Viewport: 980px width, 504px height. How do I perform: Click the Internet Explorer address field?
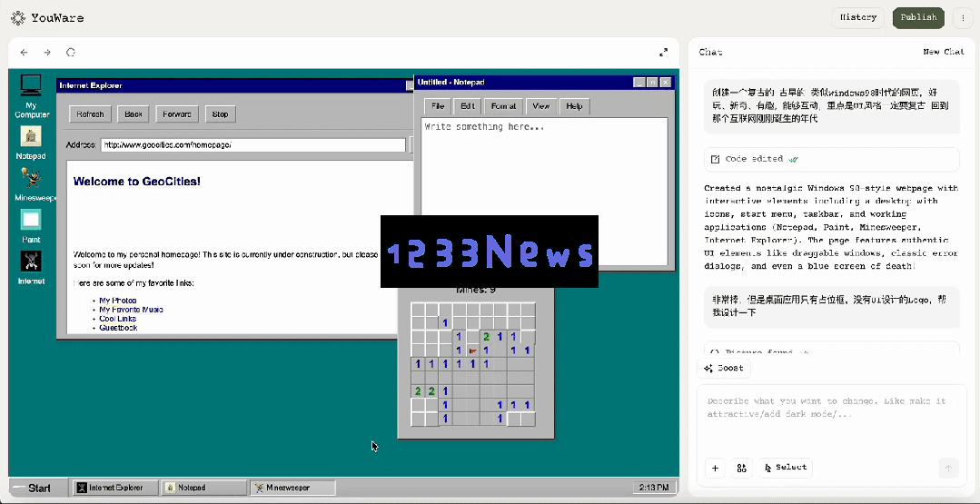click(253, 145)
